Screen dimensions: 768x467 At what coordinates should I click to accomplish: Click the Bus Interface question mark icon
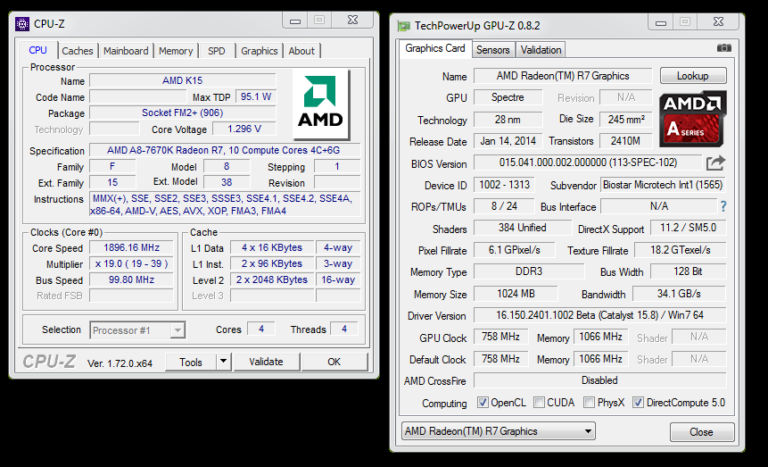click(722, 207)
